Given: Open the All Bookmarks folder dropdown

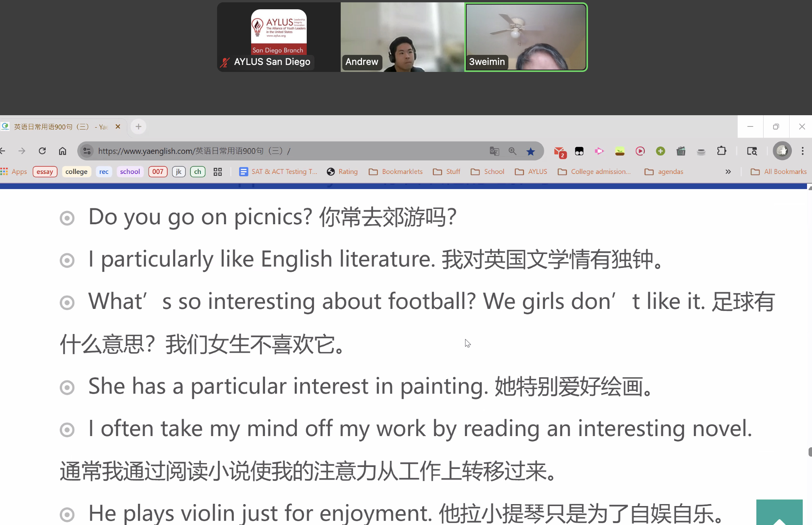Looking at the screenshot, I should [x=778, y=172].
